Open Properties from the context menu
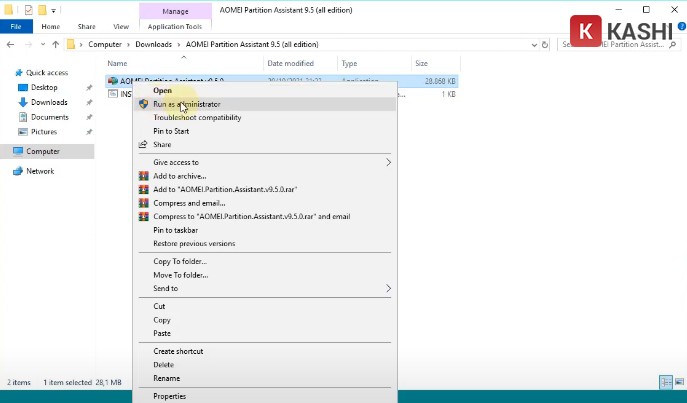 [265, 396]
